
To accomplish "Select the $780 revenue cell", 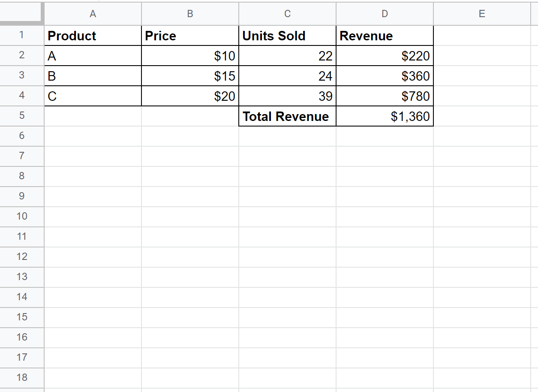I will (385, 96).
